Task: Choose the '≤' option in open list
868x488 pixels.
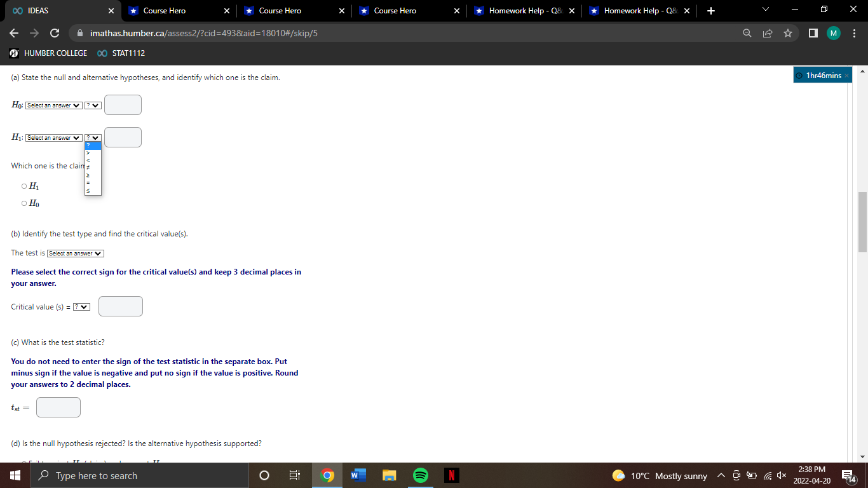Action: coord(93,191)
